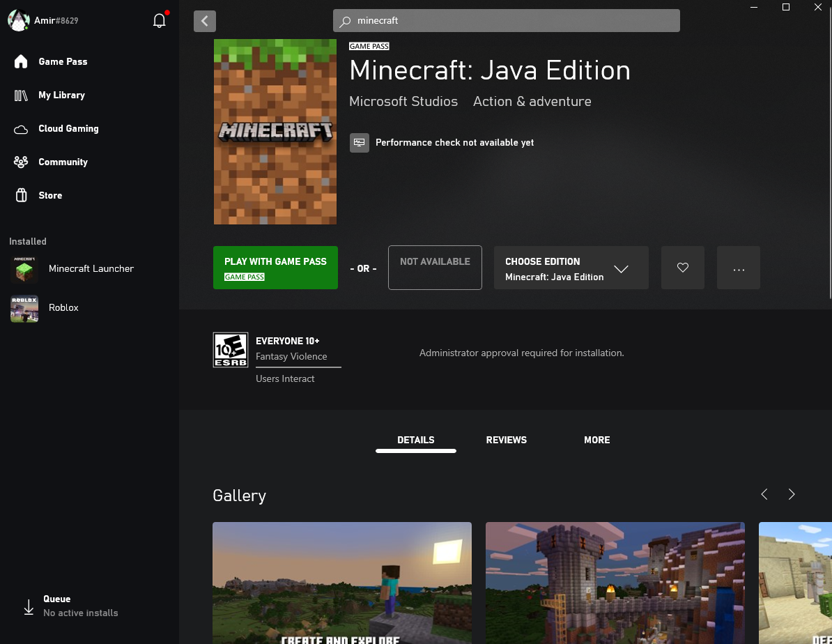Add Minecraft to wishlist with heart icon
The height and width of the screenshot is (644, 832).
pos(683,268)
